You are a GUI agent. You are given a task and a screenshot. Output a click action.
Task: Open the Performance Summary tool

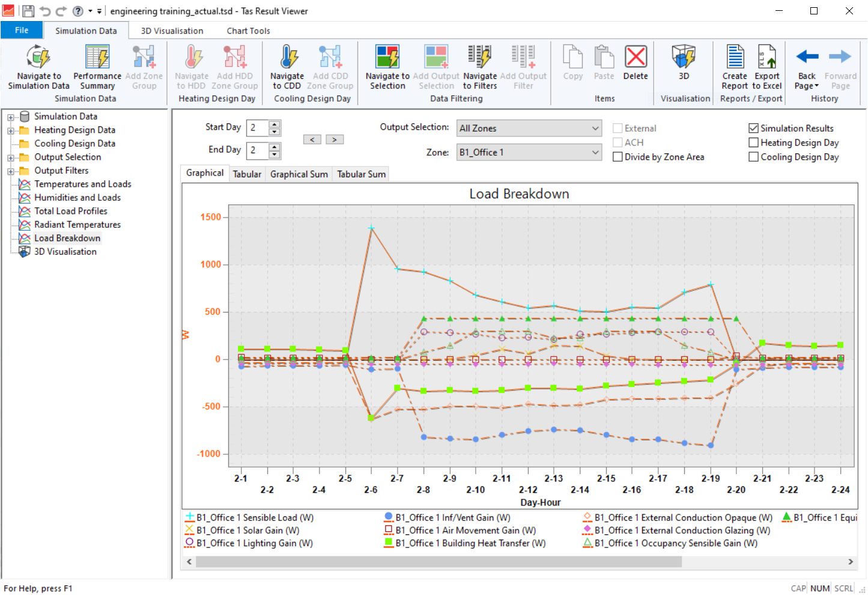tap(97, 58)
